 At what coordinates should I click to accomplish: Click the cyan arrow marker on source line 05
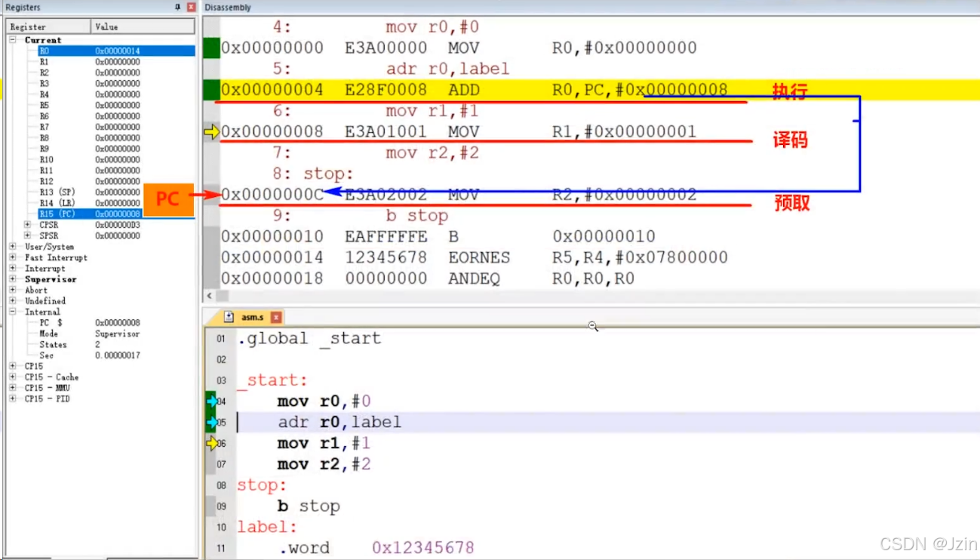click(211, 423)
